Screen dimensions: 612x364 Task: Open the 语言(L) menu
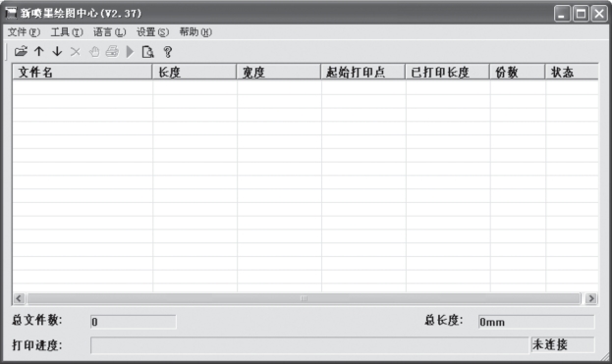(x=109, y=32)
